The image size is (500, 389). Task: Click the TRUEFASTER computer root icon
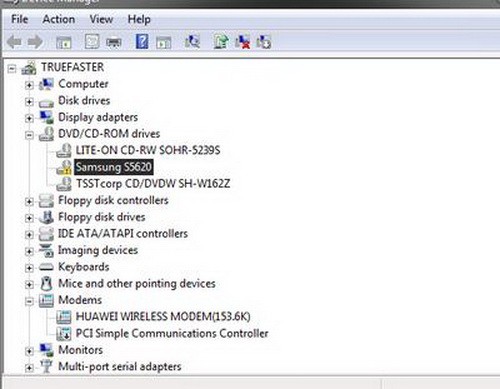(29, 68)
